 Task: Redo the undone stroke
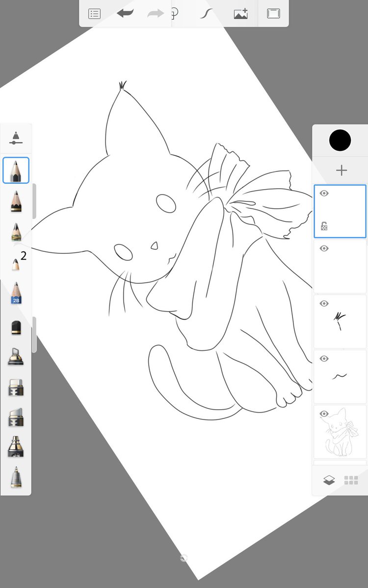pos(156,13)
